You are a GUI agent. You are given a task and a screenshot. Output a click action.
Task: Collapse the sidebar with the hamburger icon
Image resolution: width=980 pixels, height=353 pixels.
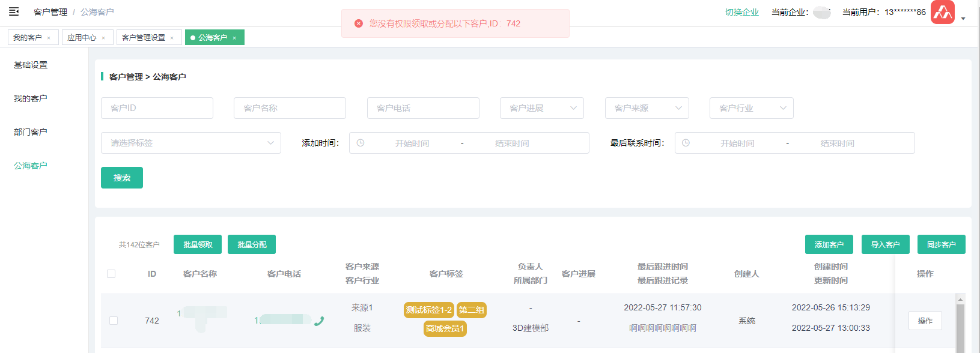pos(14,11)
